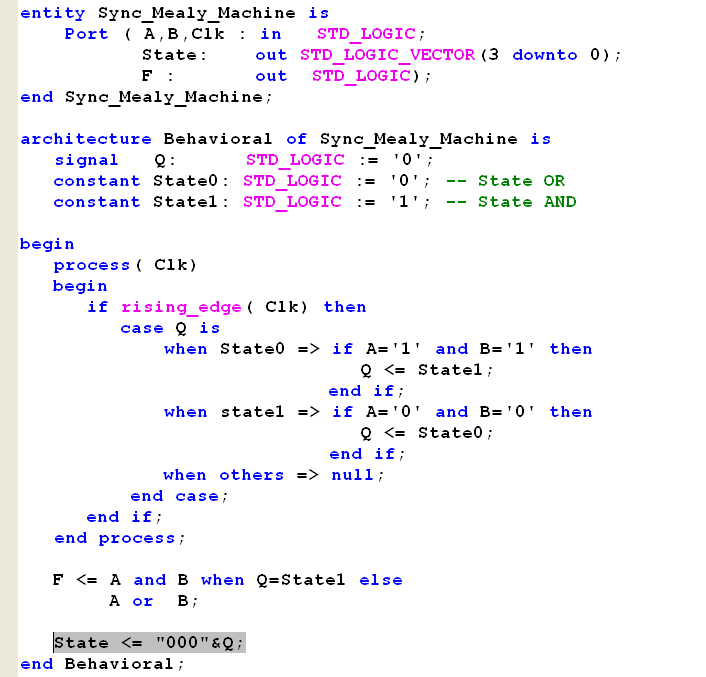Click the 'F <= A and B when Q=State1 else' line

pos(227,580)
